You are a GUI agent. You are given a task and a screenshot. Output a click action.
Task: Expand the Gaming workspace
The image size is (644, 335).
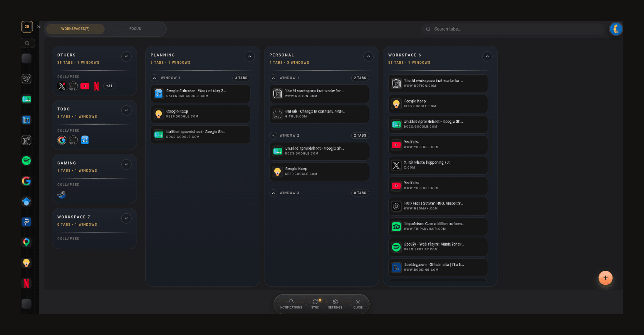tap(126, 164)
